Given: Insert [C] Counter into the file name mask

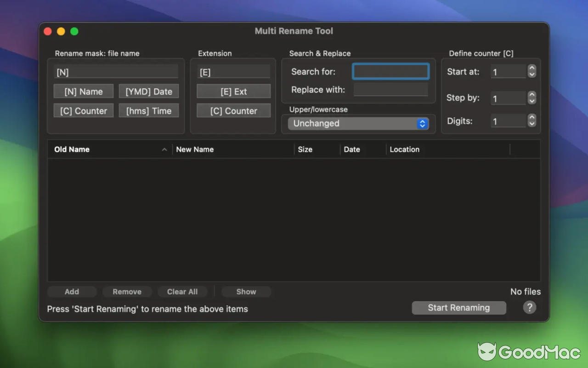Looking at the screenshot, I should point(83,110).
